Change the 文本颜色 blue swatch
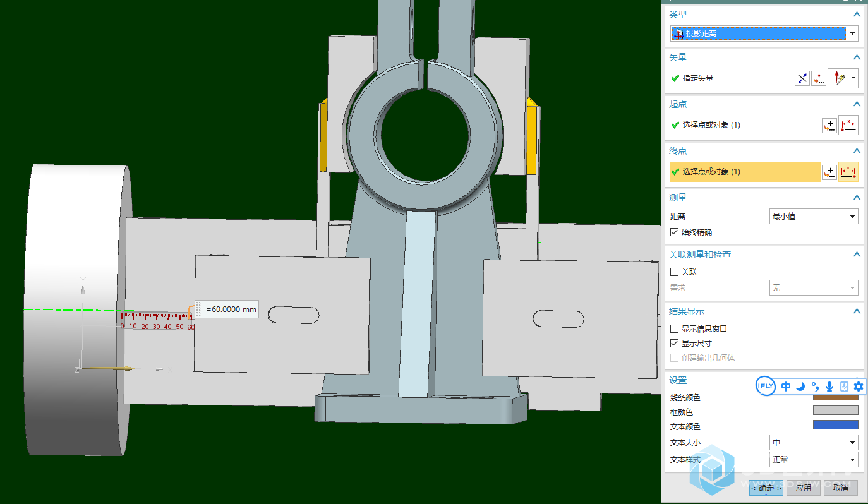868x504 pixels. (835, 425)
